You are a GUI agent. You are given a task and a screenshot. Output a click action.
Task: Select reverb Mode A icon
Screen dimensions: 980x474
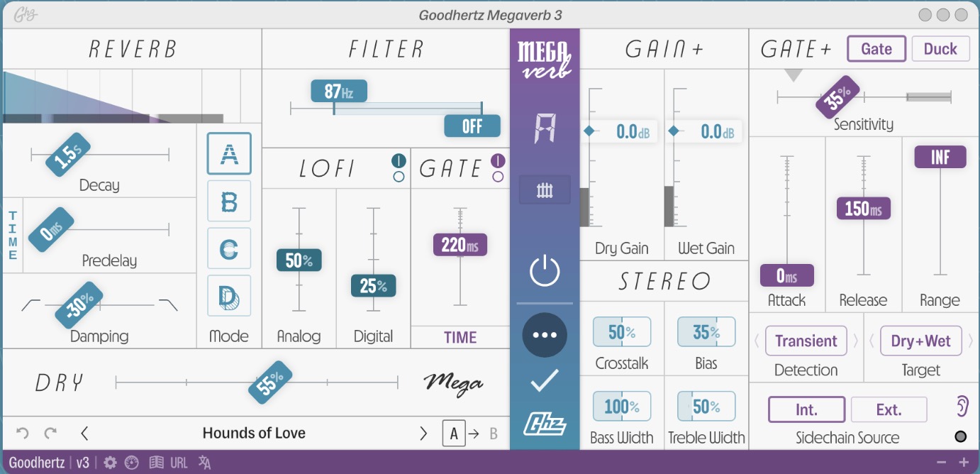tap(229, 153)
